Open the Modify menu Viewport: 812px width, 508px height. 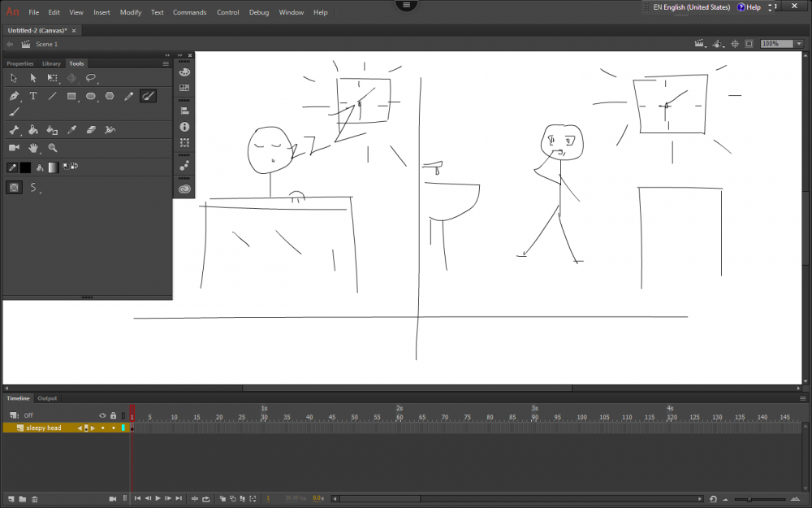tap(131, 12)
